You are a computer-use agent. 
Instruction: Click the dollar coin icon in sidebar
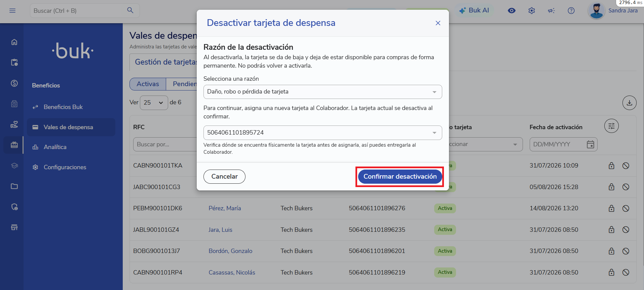[x=14, y=83]
